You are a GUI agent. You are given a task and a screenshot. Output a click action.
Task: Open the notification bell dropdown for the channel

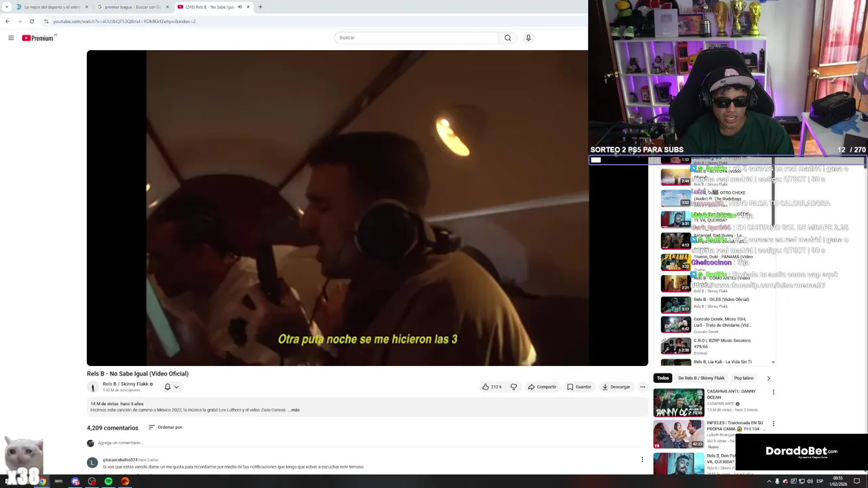[172, 387]
